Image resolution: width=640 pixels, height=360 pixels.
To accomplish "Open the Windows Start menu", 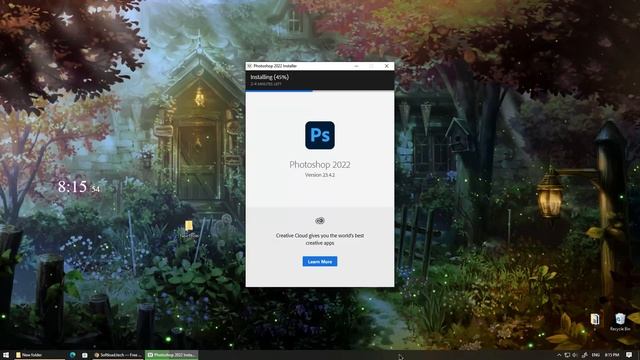I will (6, 355).
